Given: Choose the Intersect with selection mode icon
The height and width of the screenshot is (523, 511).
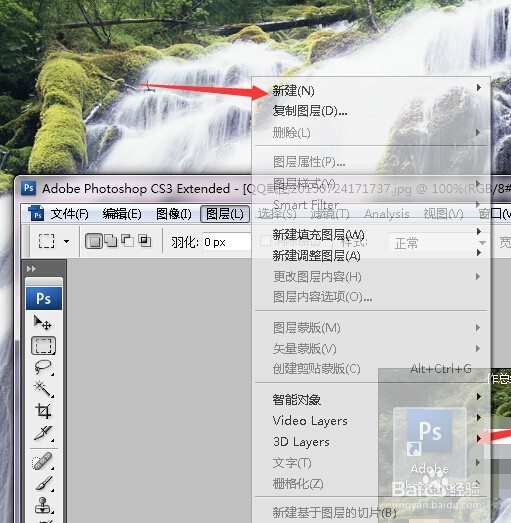Looking at the screenshot, I should [145, 240].
